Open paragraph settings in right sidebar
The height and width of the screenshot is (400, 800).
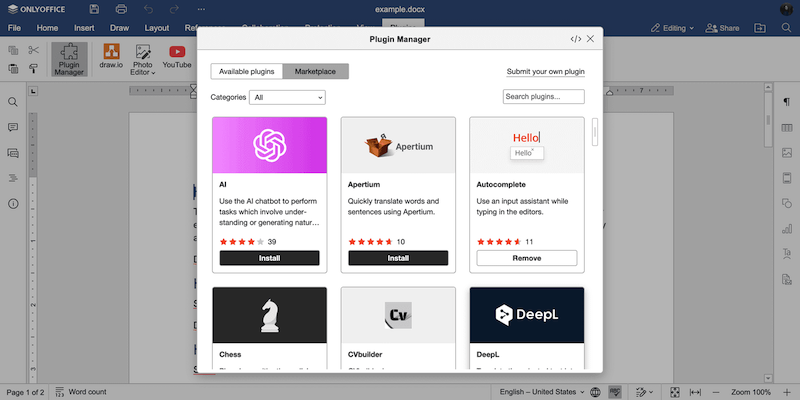786,102
